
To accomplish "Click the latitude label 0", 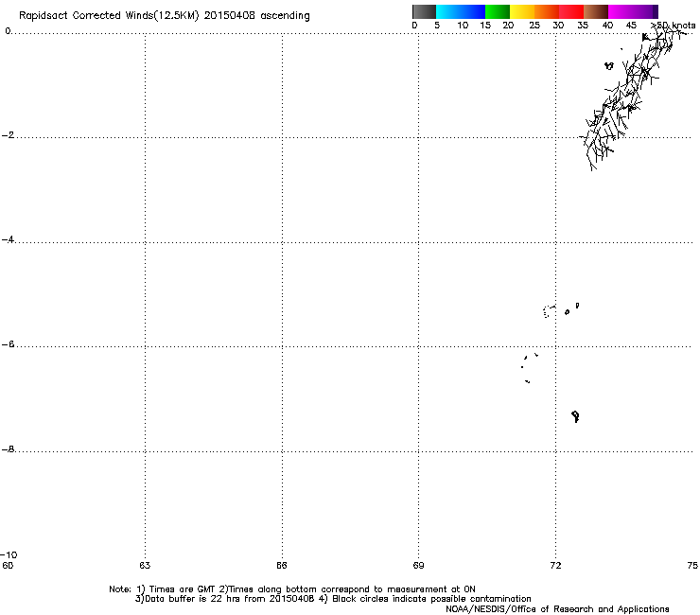I will tap(8, 31).
